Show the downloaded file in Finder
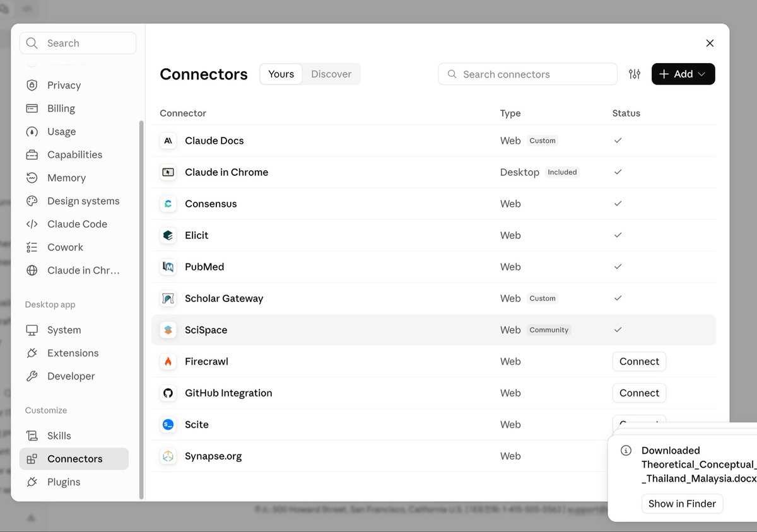Viewport: 757px width, 532px height. (682, 504)
